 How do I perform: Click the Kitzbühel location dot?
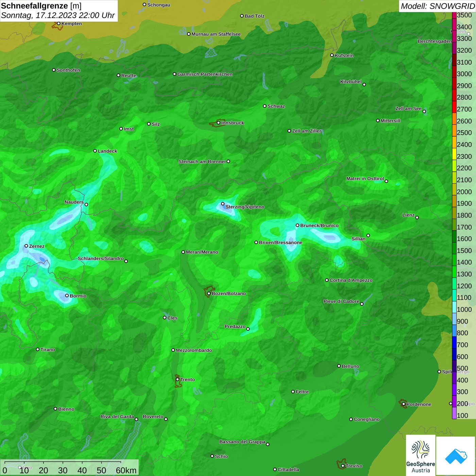coord(364,85)
